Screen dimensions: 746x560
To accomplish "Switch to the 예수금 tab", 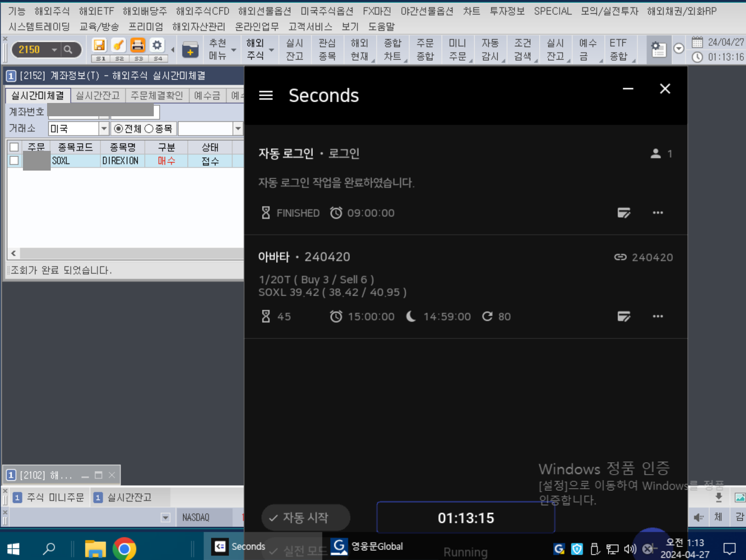I will tap(207, 95).
